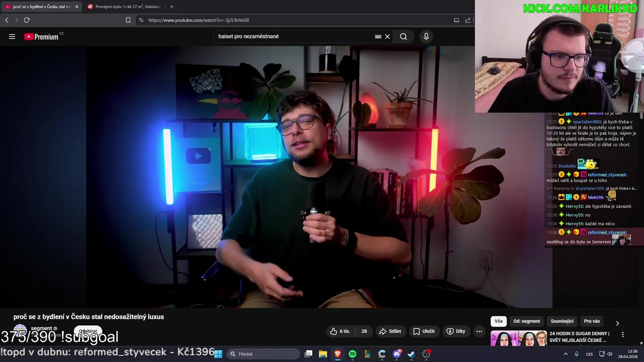Open more actions three-dot menu under video

[479, 331]
